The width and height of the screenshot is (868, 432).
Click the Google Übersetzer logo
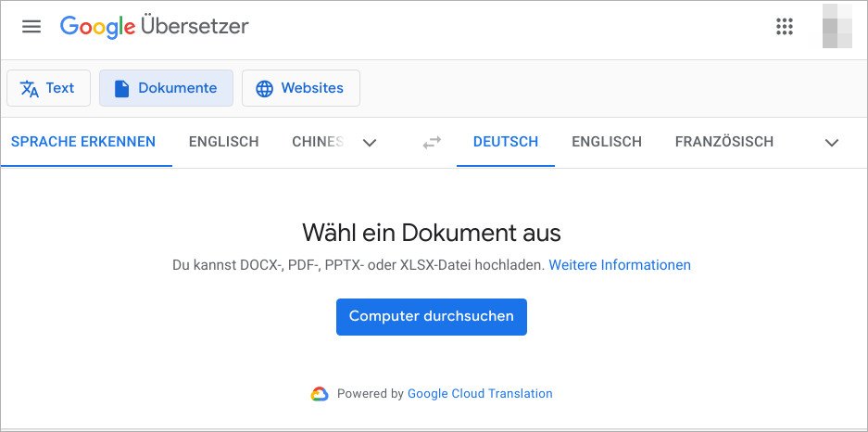155,26
